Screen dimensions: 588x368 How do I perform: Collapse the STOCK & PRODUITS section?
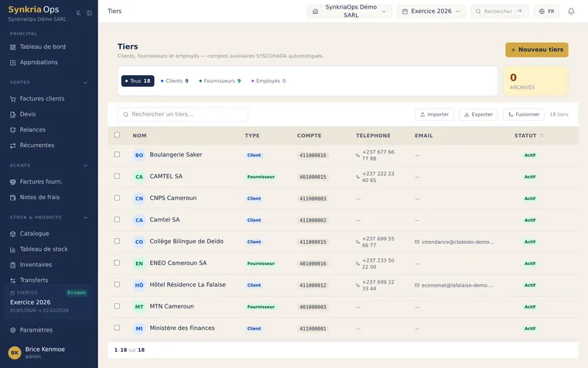pos(86,218)
